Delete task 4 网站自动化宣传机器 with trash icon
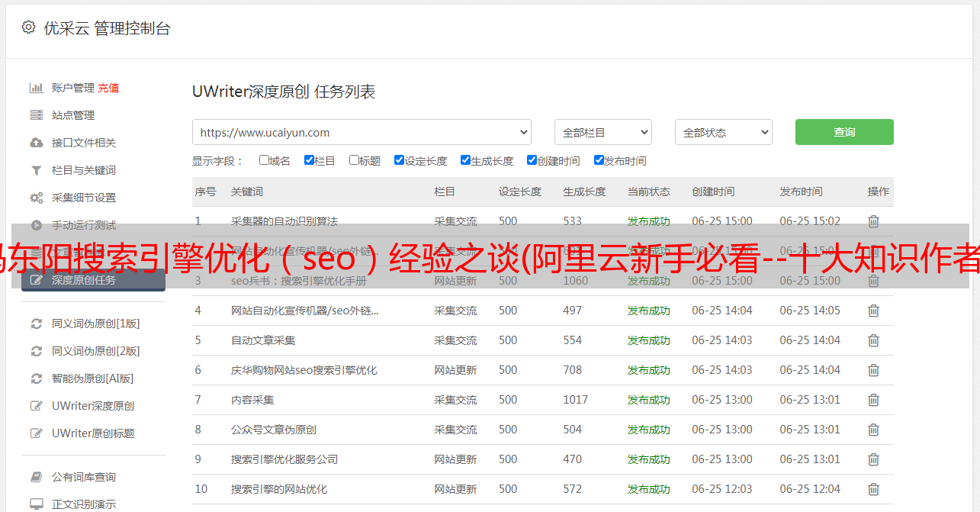 click(x=874, y=311)
